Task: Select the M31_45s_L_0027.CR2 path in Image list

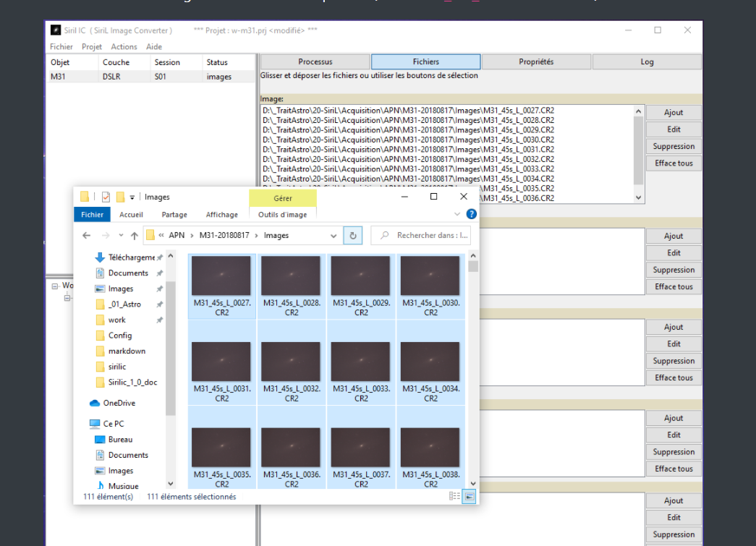Action: tap(408, 111)
